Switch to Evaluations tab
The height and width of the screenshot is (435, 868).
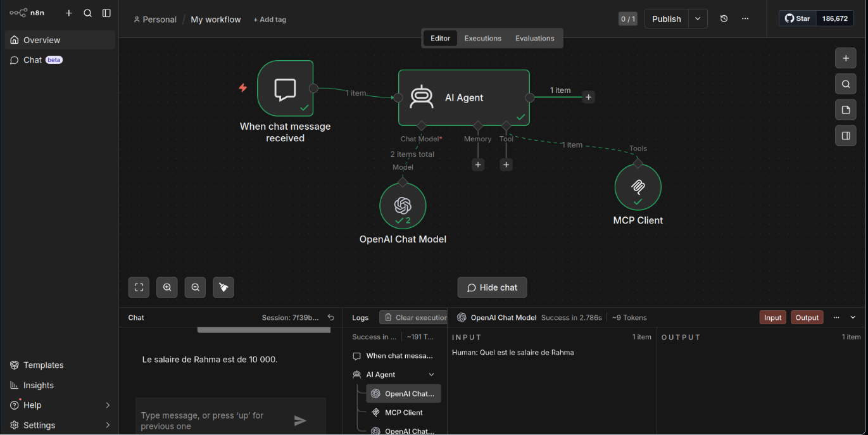point(534,38)
